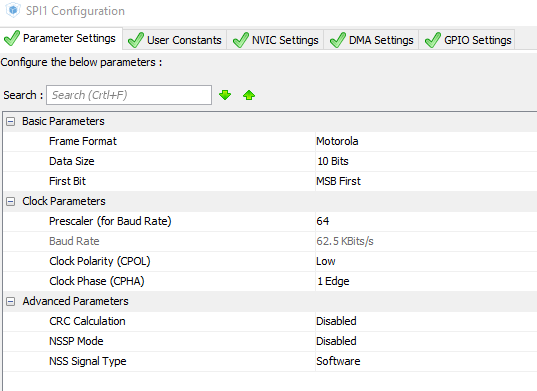Open the GPIO Settings tab
Viewport: 537px width, 391px height.
click(x=467, y=40)
